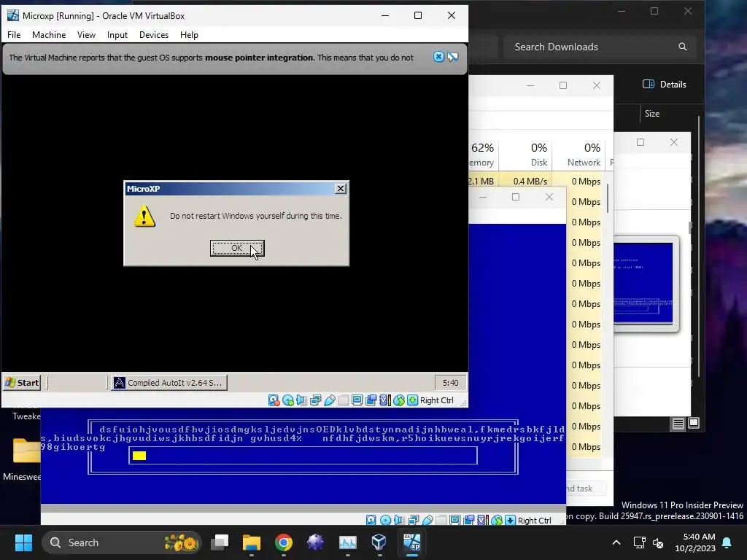Click the yellow progress bar in blue setup screen
Image resolution: width=747 pixels, height=560 pixels.
(139, 456)
